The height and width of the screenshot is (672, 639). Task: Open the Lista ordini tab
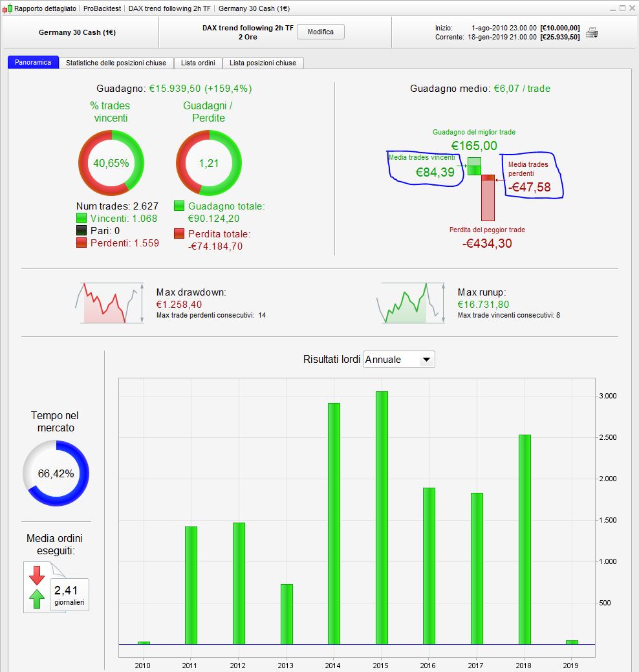(x=198, y=63)
